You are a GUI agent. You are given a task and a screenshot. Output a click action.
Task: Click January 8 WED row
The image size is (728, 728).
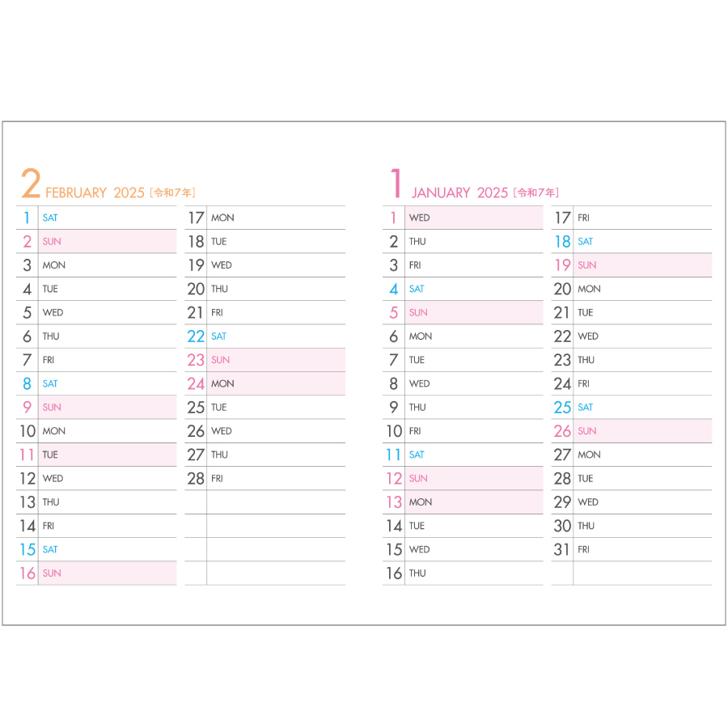[x=463, y=383]
